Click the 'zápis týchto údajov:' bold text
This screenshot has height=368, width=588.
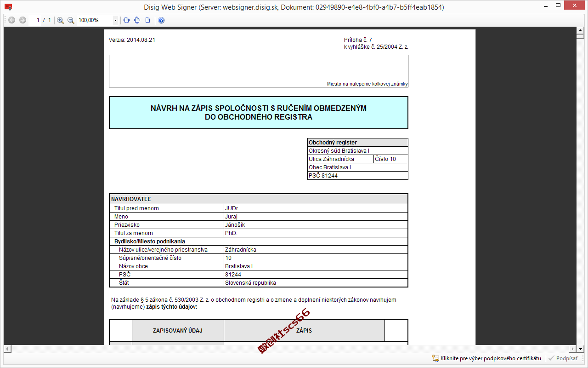pos(172,307)
